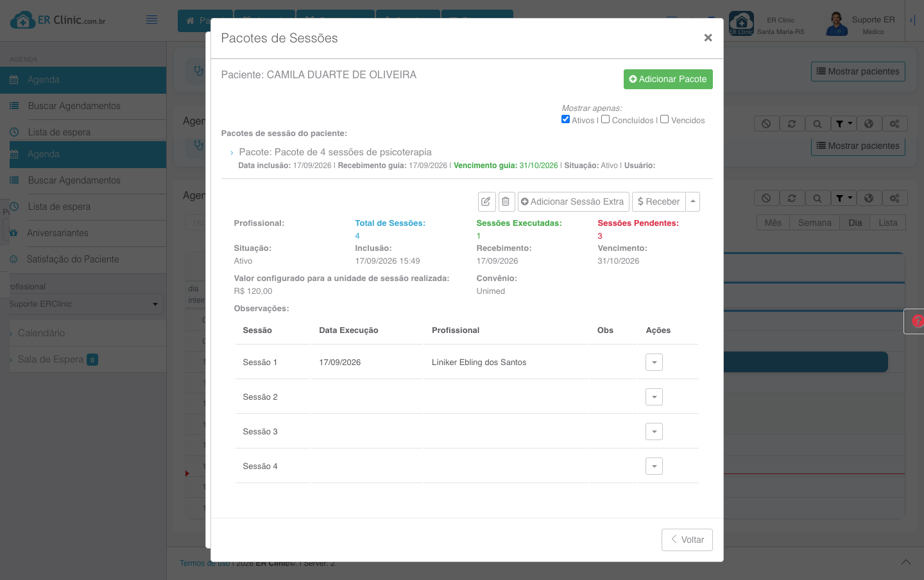Expand Calendário section in sidebar
924x580 pixels.
(41, 333)
